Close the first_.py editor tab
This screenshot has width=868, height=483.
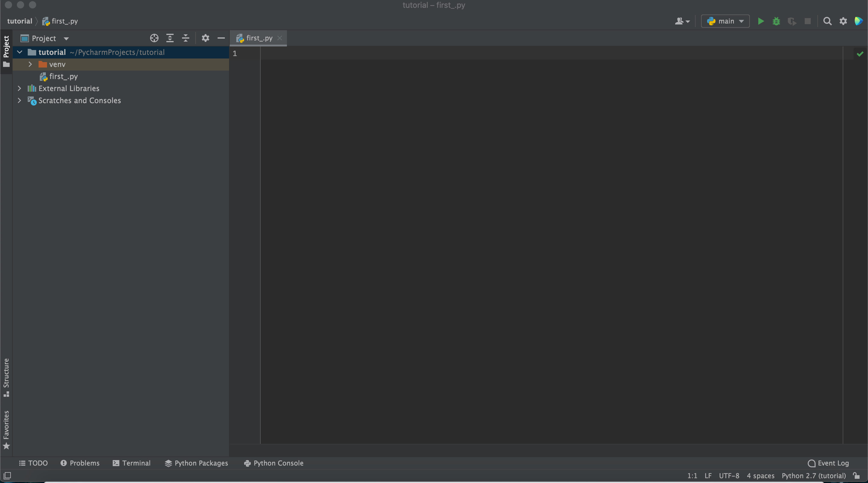[x=279, y=38]
